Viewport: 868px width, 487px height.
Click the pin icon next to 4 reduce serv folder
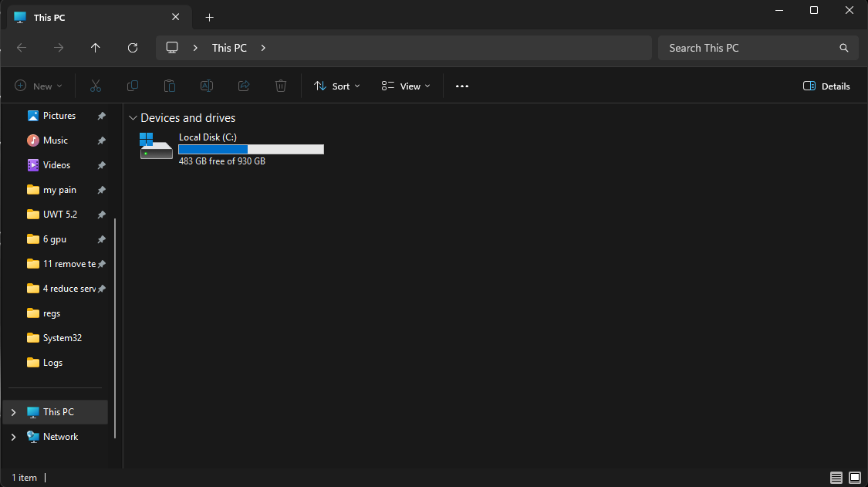(x=101, y=289)
